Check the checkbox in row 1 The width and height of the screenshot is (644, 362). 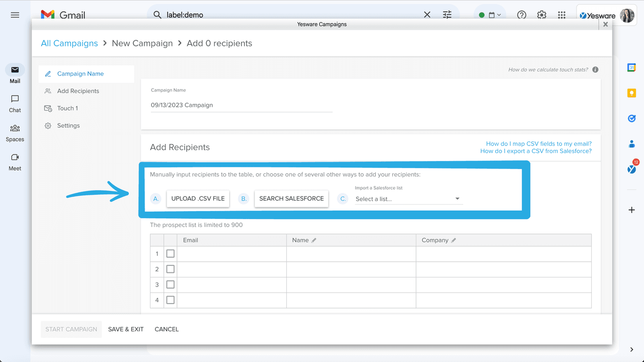point(171,254)
